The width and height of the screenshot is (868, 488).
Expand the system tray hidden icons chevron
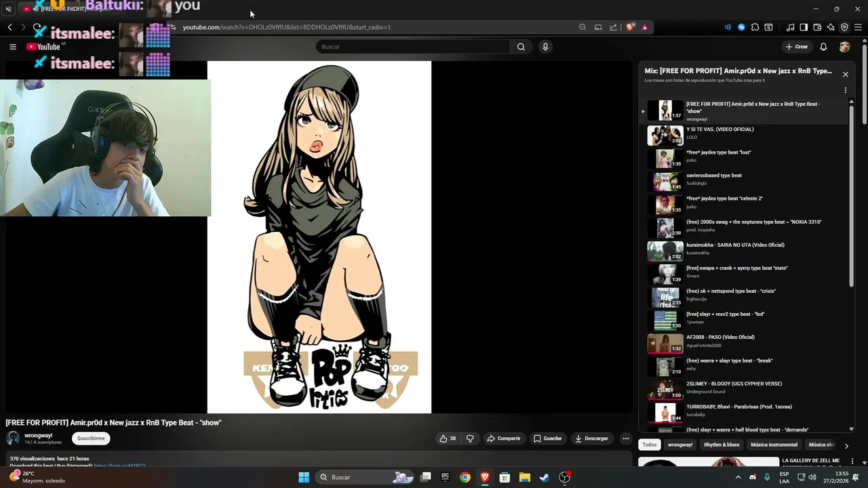(x=738, y=477)
